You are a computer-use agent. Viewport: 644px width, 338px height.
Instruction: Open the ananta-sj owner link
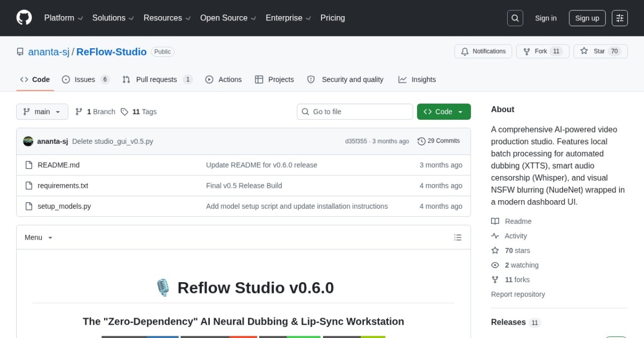[49, 52]
